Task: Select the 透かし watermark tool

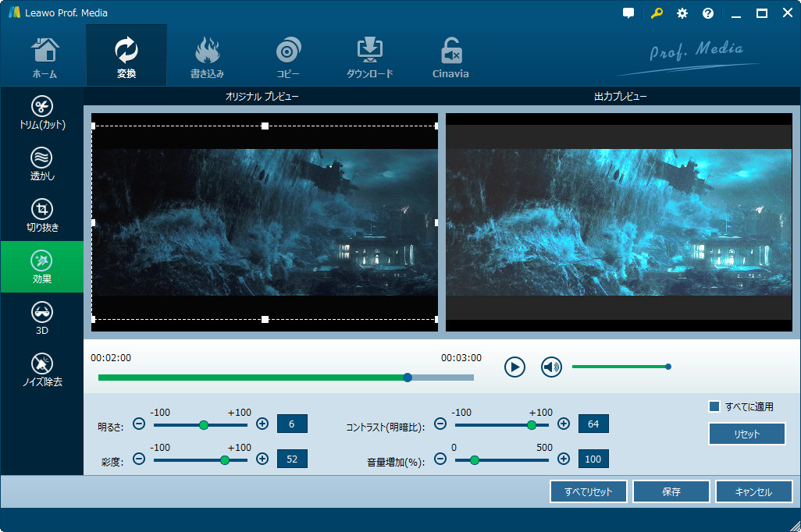Action: [x=42, y=164]
